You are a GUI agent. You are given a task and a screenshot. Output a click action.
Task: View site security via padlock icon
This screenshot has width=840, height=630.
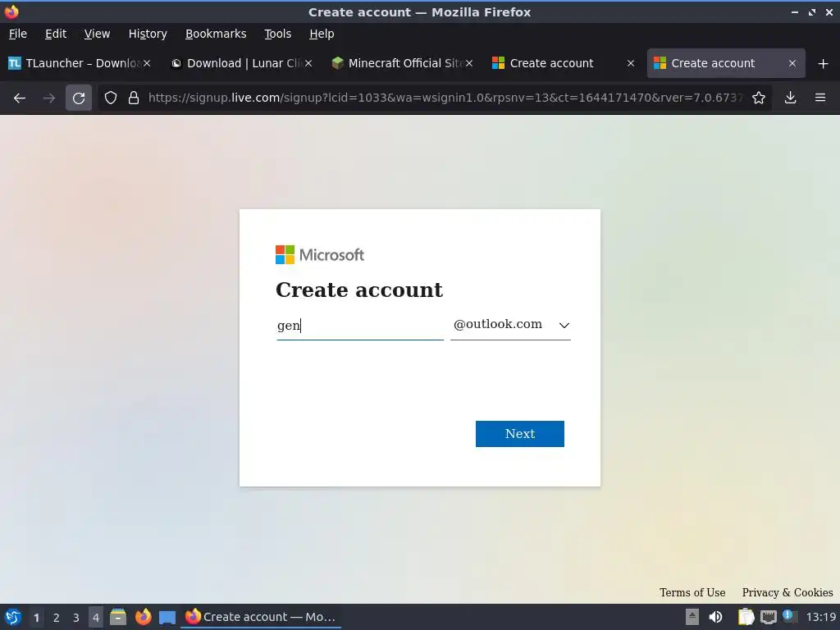(134, 98)
